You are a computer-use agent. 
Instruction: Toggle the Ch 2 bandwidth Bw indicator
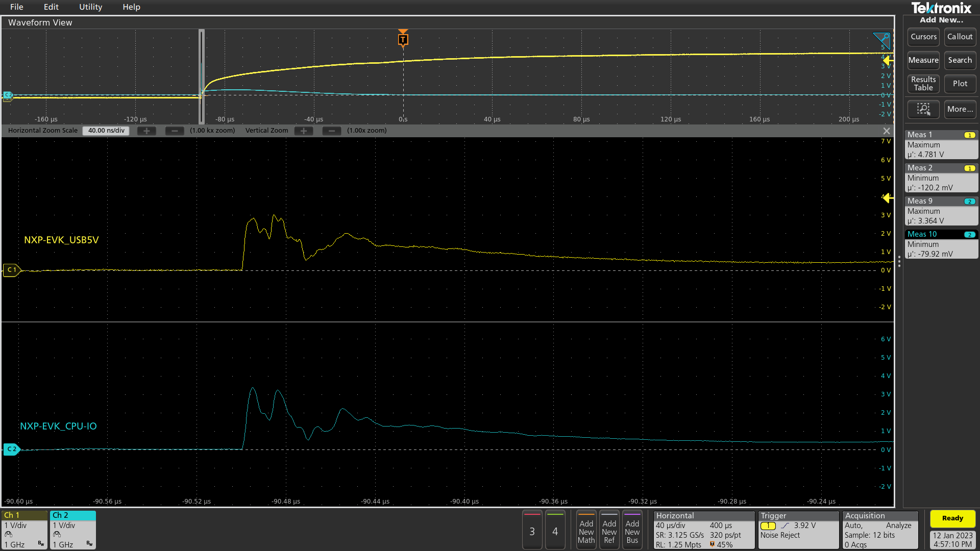pos(89,544)
